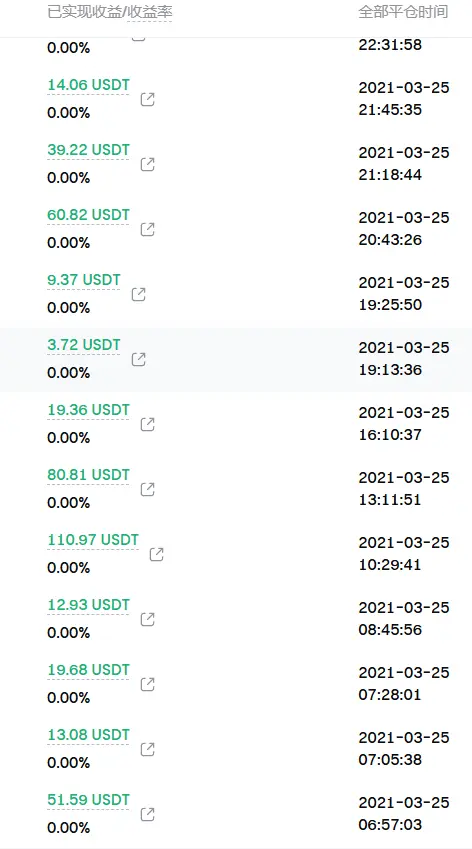Click the 80.81 USDT profit amount
This screenshot has height=849, width=472.
coord(88,475)
